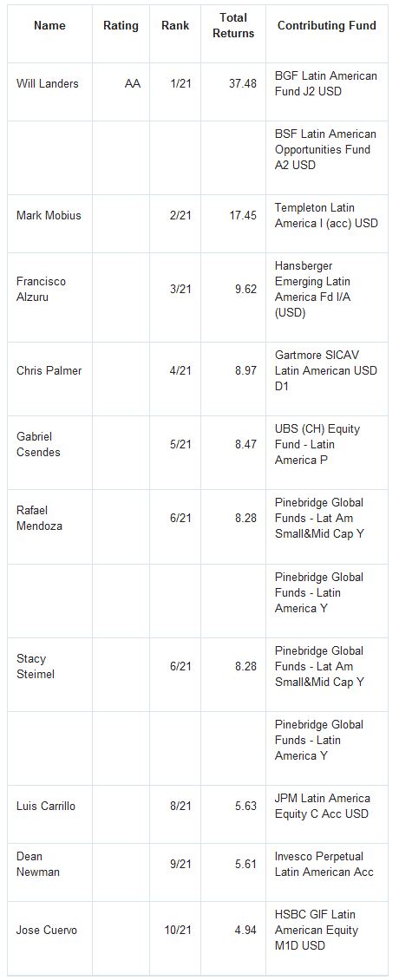The width and height of the screenshot is (399, 980).
Task: Click the Total Returns column header
Action: pyautogui.click(x=234, y=26)
